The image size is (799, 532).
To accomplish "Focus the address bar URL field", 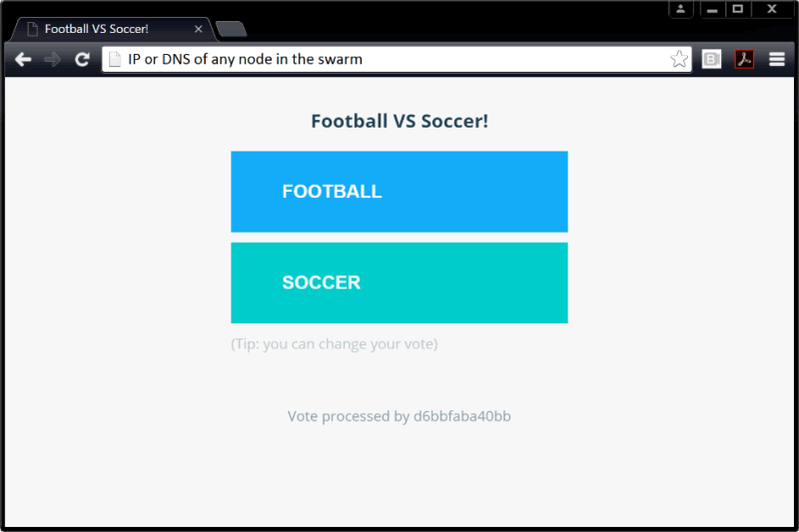I will coord(390,60).
